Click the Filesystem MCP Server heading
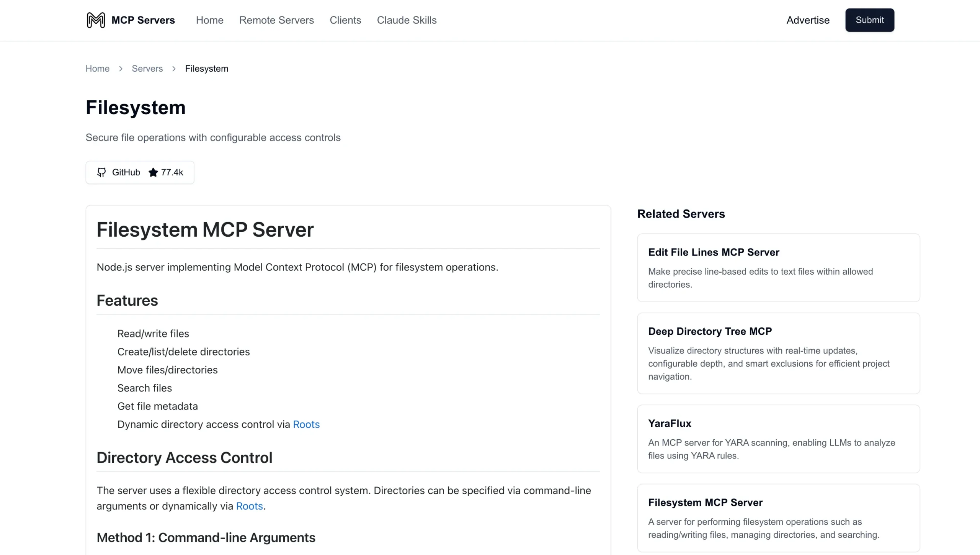This screenshot has width=980, height=555. 205,230
